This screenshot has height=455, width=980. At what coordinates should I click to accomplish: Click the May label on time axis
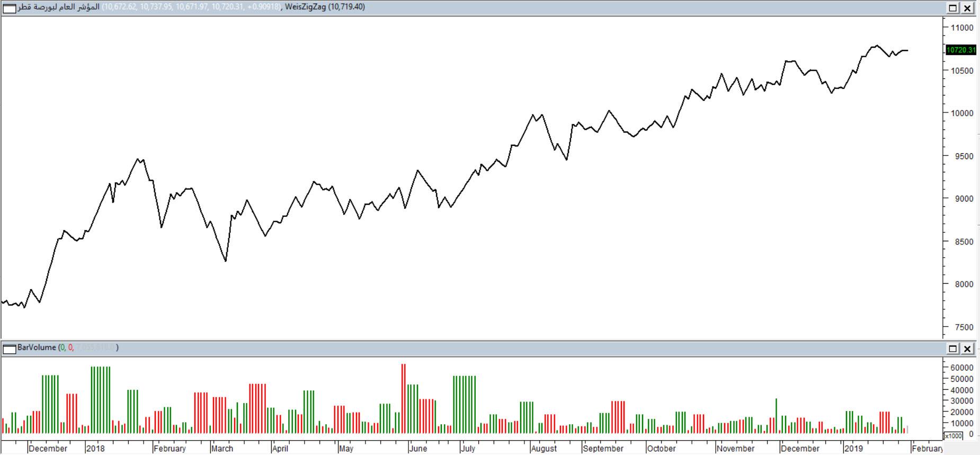[x=346, y=448]
